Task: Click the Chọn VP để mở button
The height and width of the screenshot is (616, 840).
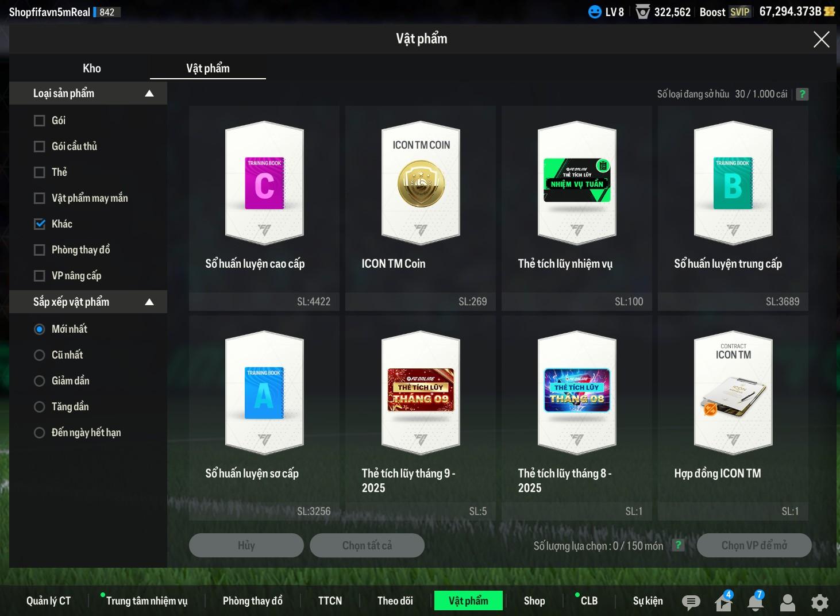Action: [x=754, y=545]
